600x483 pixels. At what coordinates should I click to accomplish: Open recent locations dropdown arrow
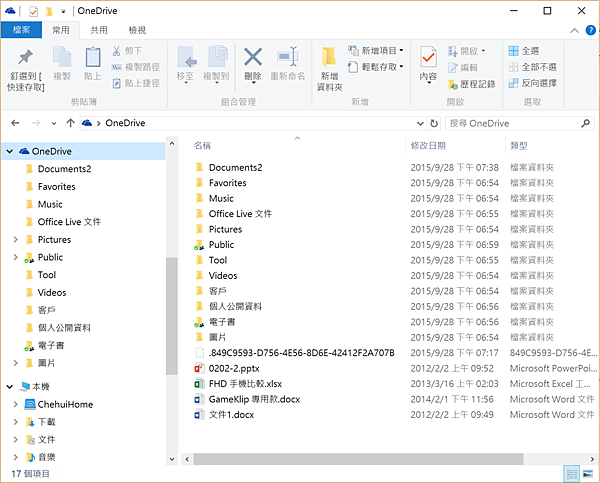[54, 123]
